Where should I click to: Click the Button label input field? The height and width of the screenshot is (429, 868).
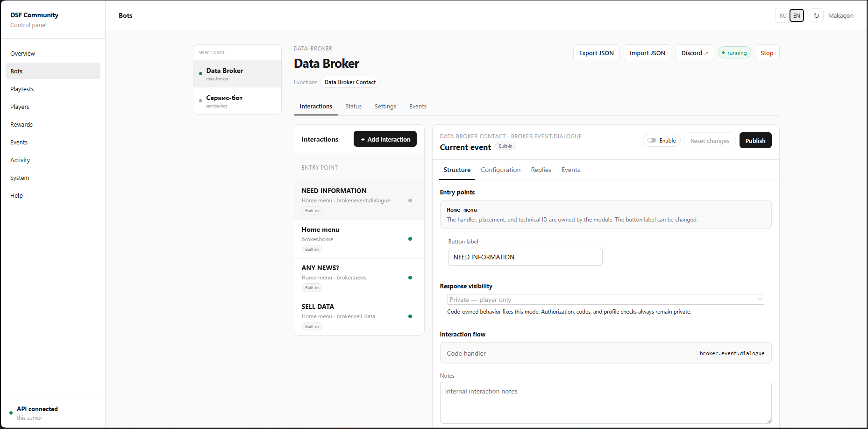click(525, 257)
